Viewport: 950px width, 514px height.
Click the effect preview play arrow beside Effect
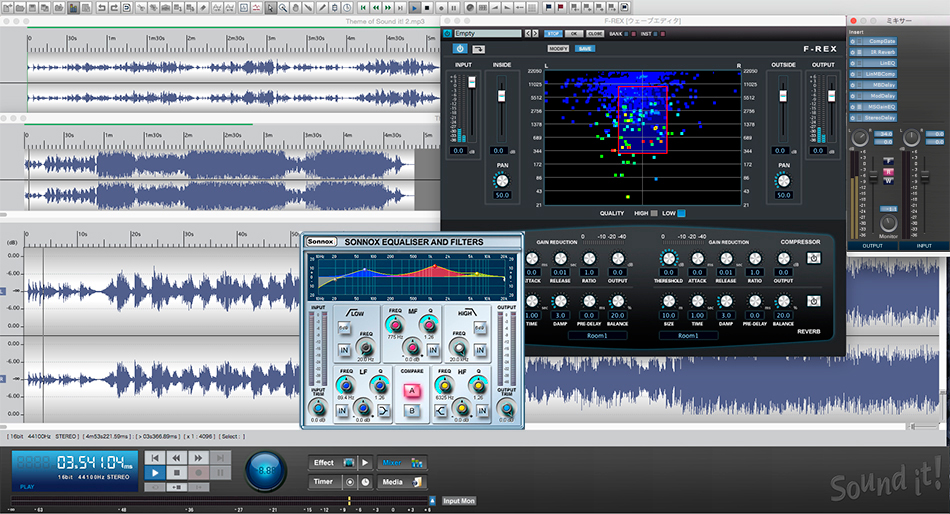tap(365, 462)
